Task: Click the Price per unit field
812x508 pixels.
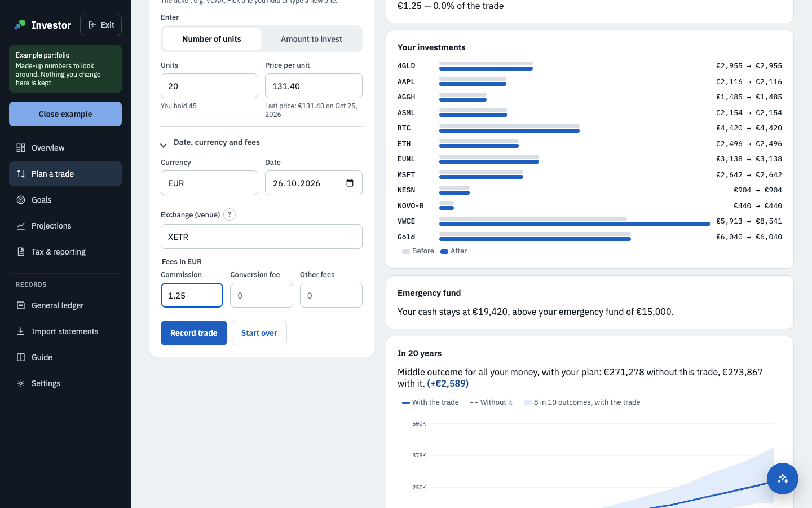Action: point(314,86)
